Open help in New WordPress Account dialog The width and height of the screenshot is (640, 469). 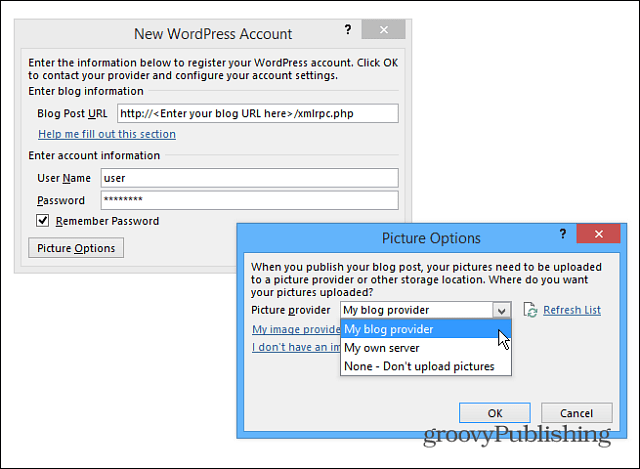tap(348, 29)
